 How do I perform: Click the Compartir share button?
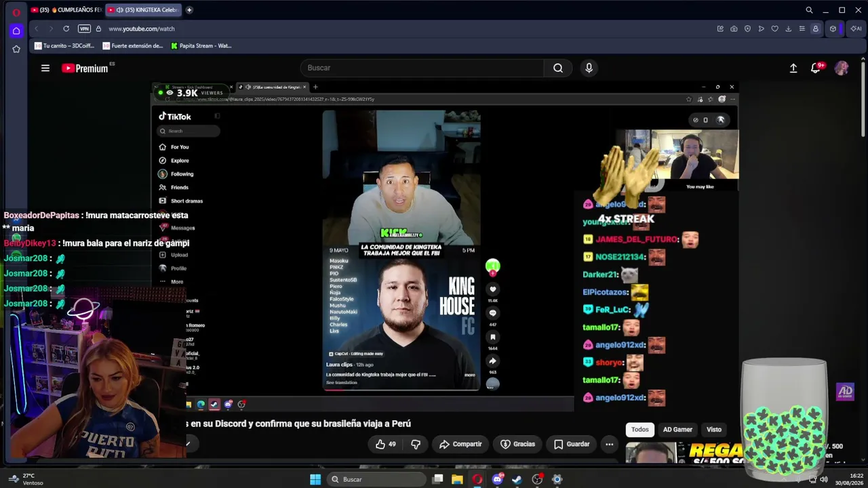(x=460, y=444)
